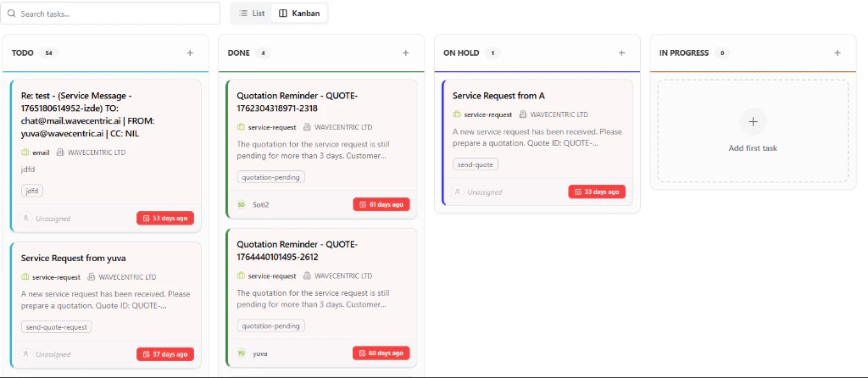Click the 61 days ago due badge
Screen dimensions: 868x378
[x=381, y=204]
